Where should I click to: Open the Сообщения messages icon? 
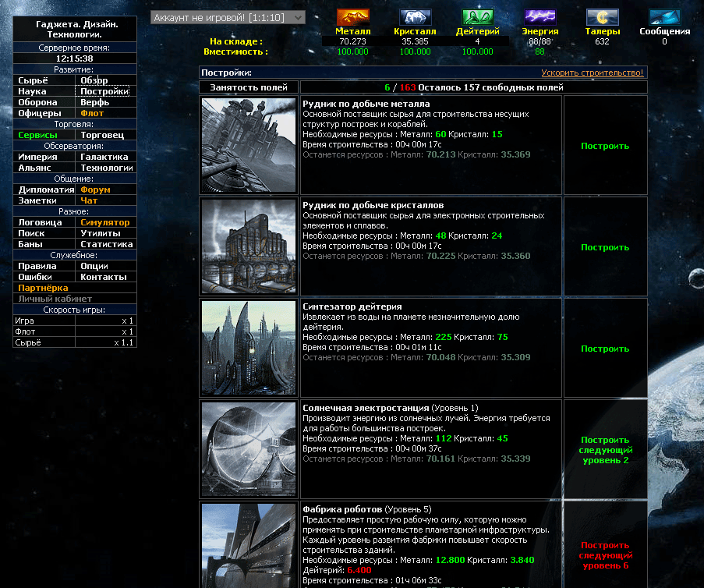(664, 17)
